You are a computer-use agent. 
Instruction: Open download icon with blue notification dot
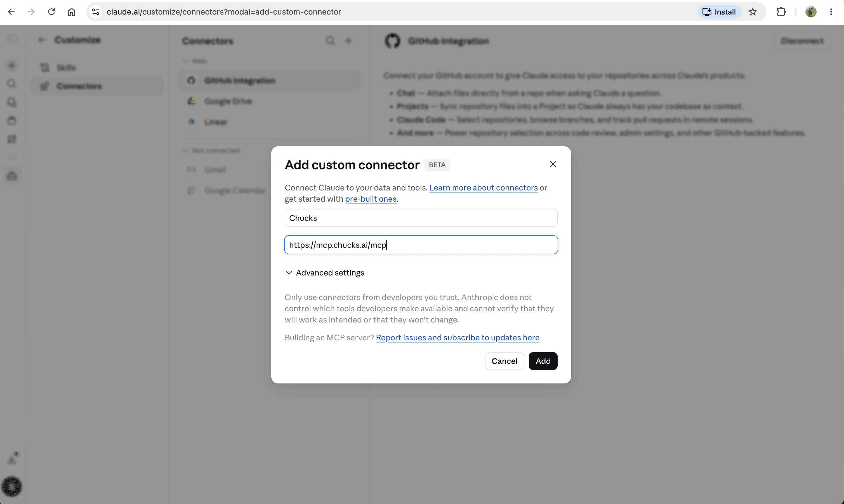coord(12,459)
